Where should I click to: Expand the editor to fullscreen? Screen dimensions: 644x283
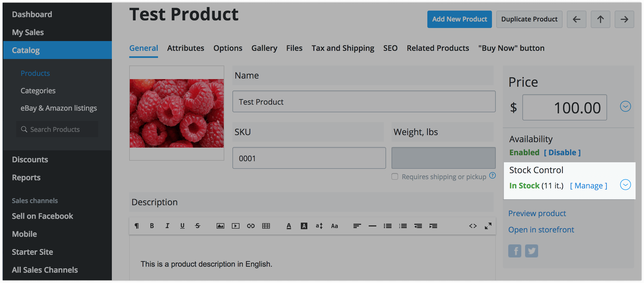(488, 226)
